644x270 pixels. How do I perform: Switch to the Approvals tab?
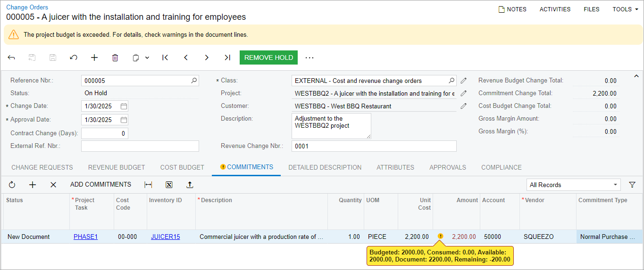pos(447,167)
